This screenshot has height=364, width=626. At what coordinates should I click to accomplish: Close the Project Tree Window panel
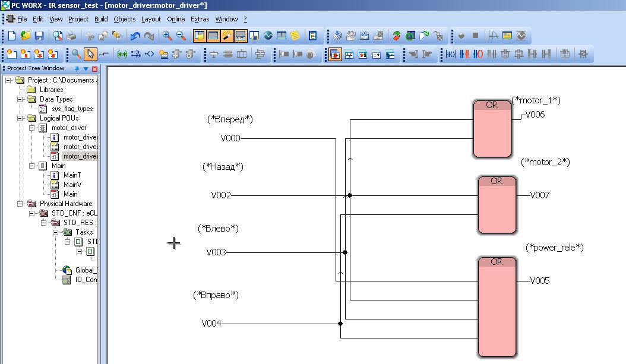tap(94, 69)
